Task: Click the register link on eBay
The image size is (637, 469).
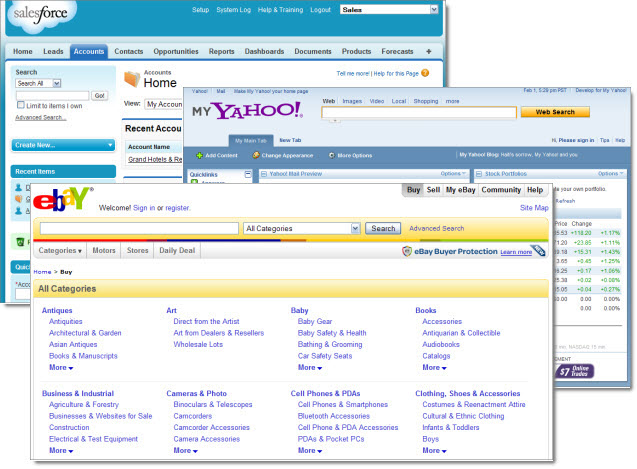Action: click(x=177, y=208)
